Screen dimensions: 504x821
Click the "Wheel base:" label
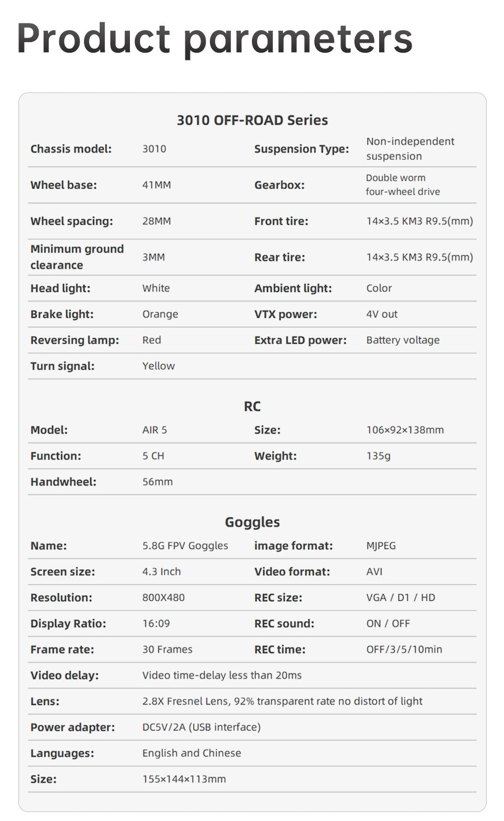click(x=63, y=185)
